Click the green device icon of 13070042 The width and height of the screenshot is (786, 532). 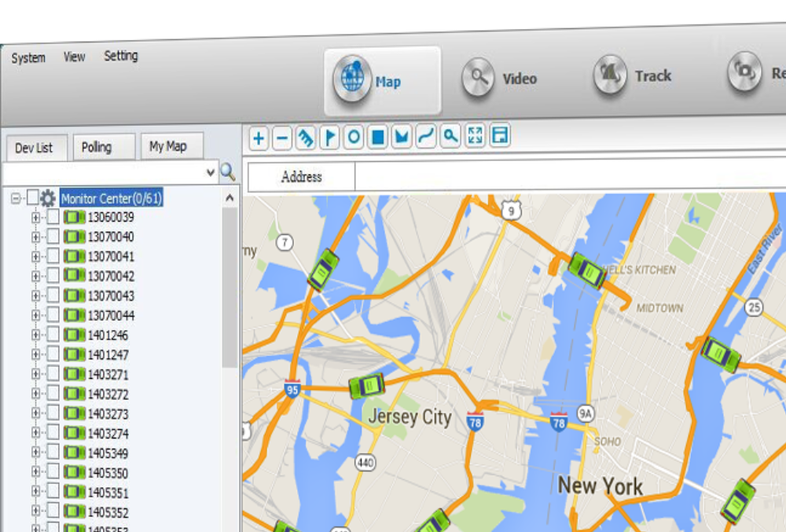(x=74, y=275)
